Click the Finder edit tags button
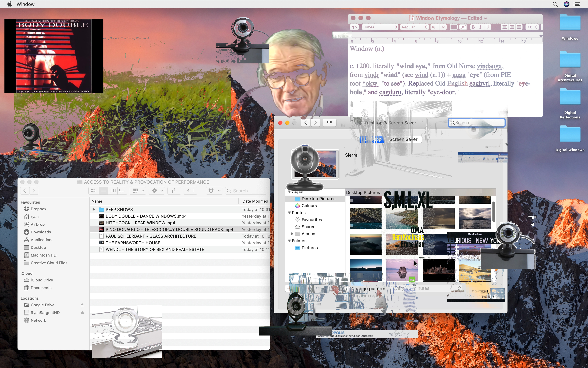The width and height of the screenshot is (588, 368). point(191,191)
